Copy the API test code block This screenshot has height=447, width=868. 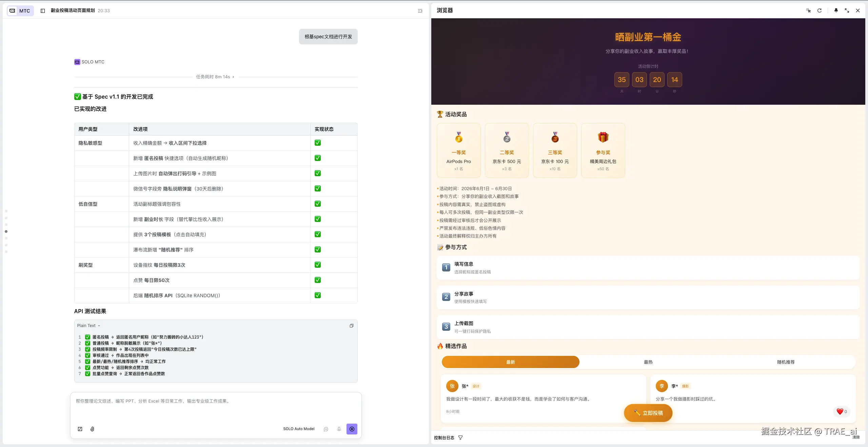[352, 326]
